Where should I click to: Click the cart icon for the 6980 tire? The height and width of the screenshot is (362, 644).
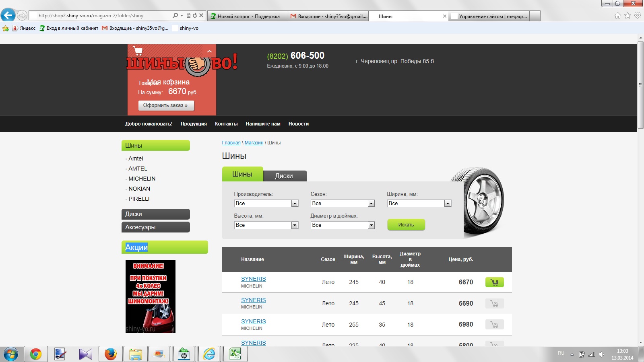click(494, 324)
